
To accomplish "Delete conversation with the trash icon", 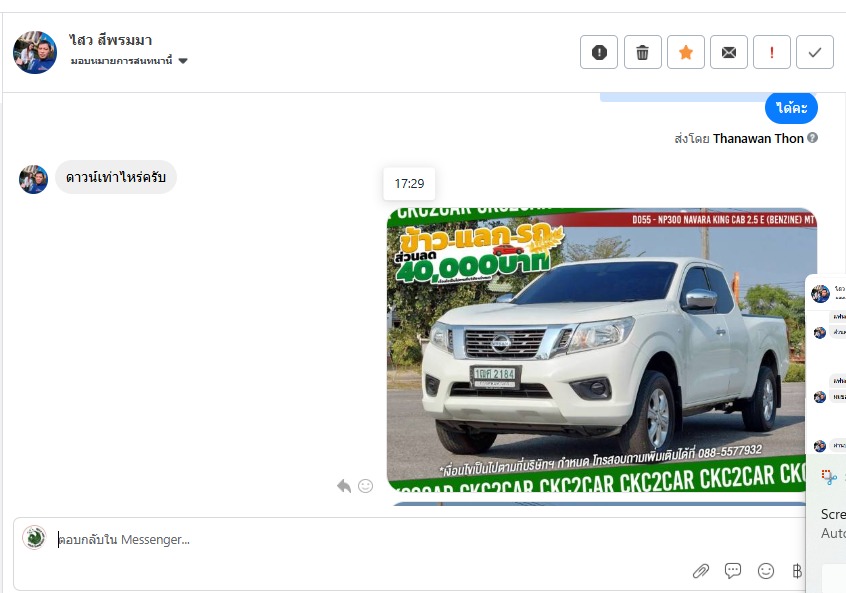I will click(643, 53).
